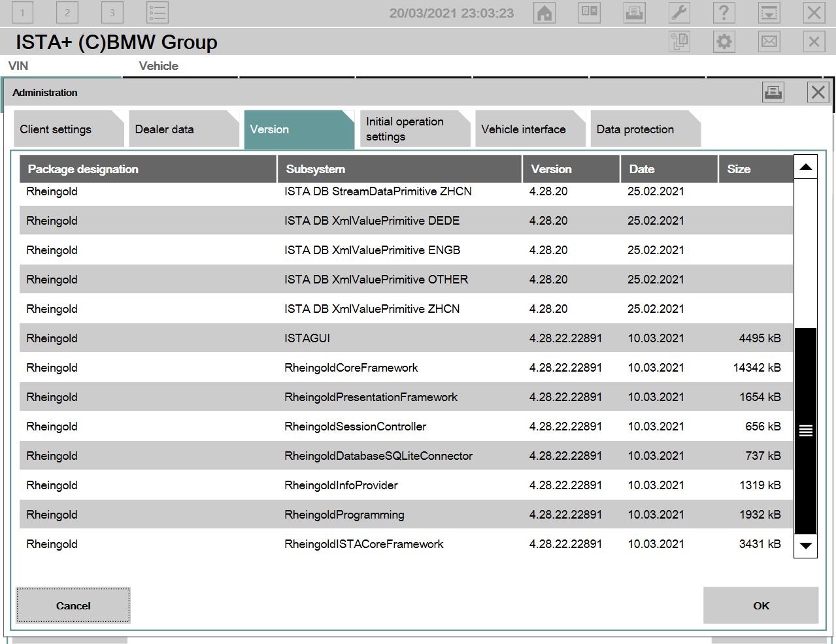Select the Version tab

click(299, 129)
